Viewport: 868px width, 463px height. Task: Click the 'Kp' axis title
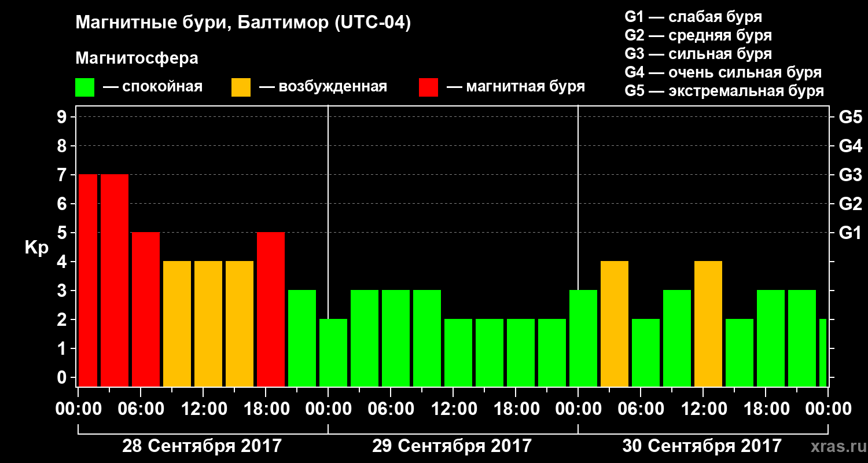point(36,248)
